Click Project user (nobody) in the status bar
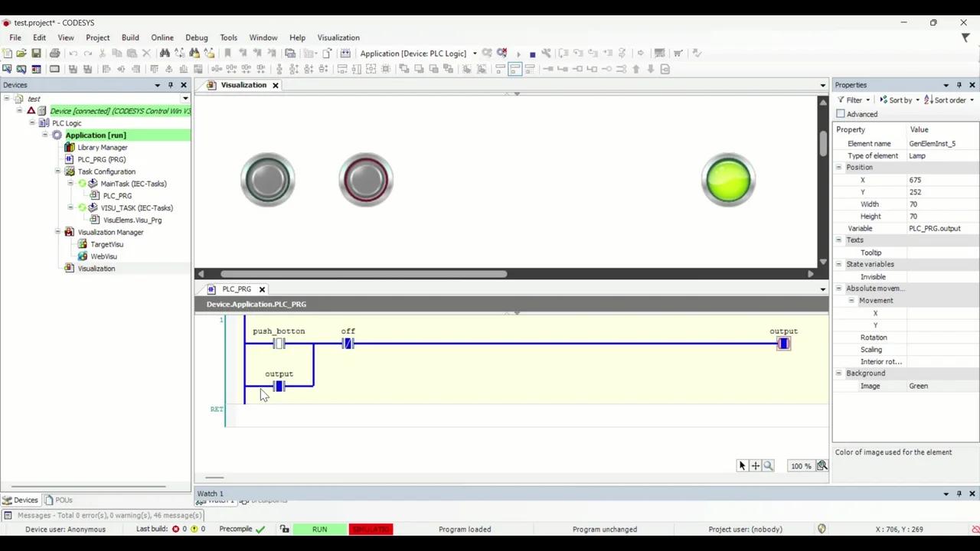This screenshot has width=980, height=551. [745, 529]
